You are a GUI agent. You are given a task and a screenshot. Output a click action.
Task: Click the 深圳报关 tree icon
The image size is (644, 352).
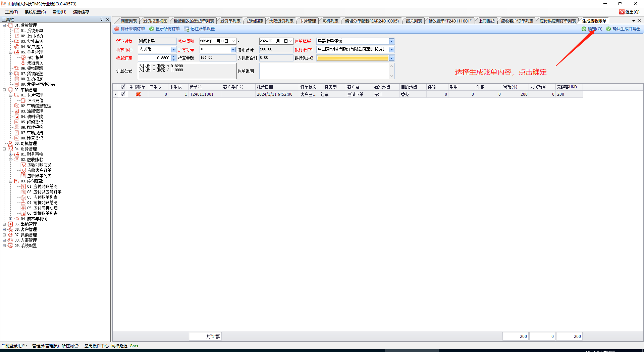tap(23, 57)
